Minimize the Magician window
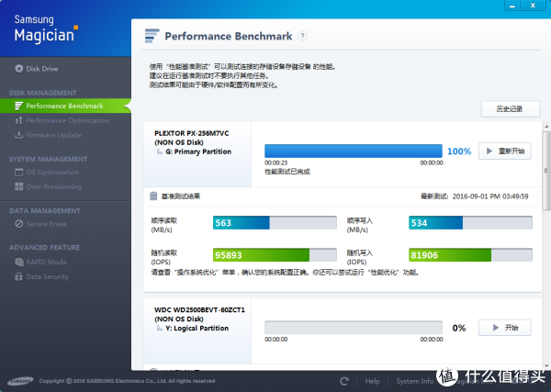Viewport: 551px width, 392px height. pyautogui.click(x=512, y=6)
